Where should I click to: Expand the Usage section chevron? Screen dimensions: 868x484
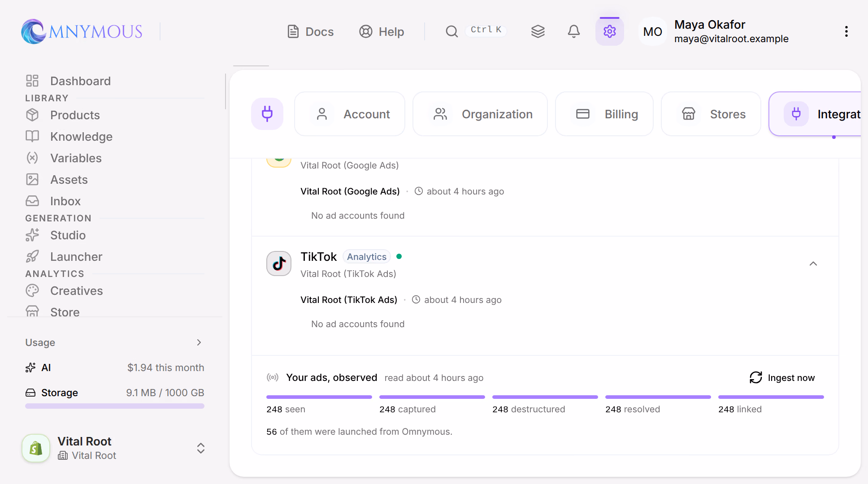pos(199,342)
